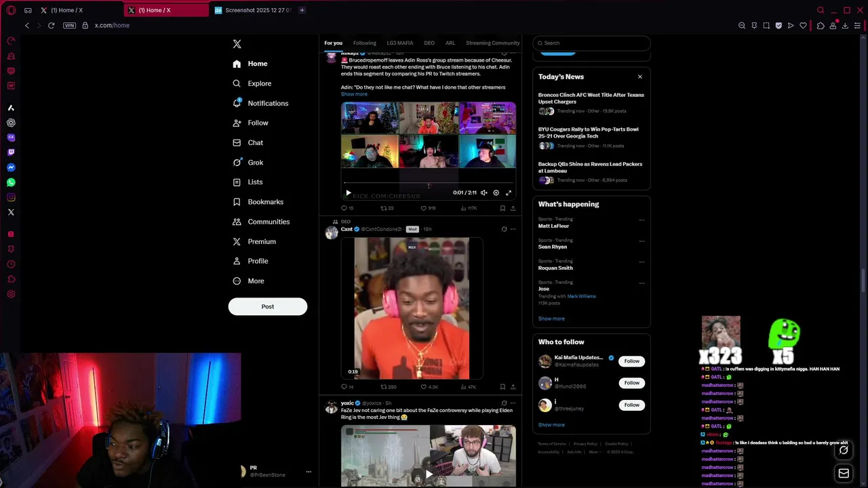The image size is (868, 488).
Task: Like the Cxnt post with 4.3K likes
Action: [x=429, y=386]
